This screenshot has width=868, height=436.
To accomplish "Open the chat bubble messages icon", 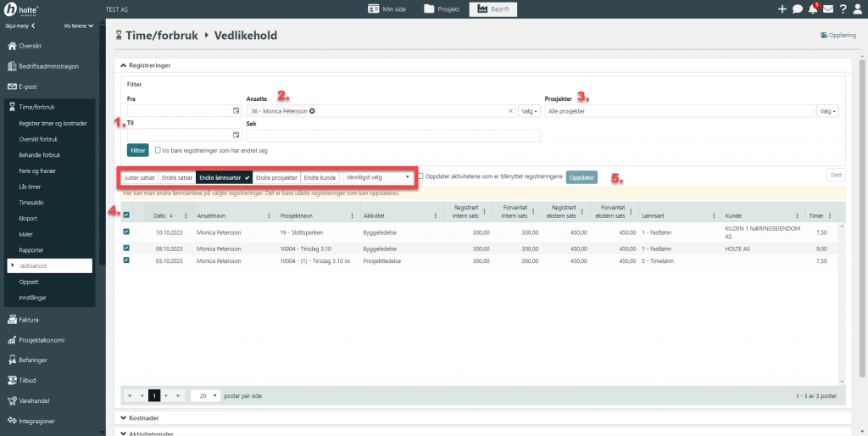I will (798, 9).
